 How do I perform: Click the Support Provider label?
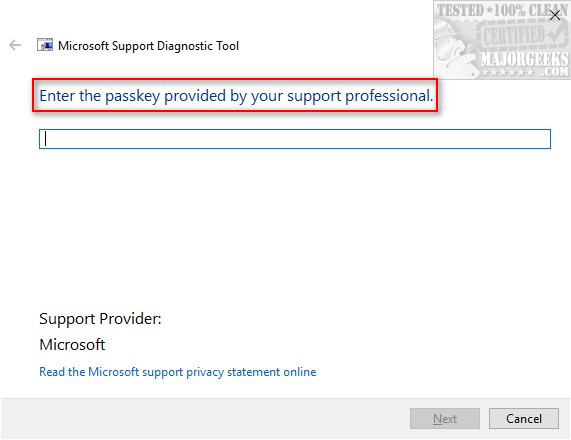pos(100,319)
